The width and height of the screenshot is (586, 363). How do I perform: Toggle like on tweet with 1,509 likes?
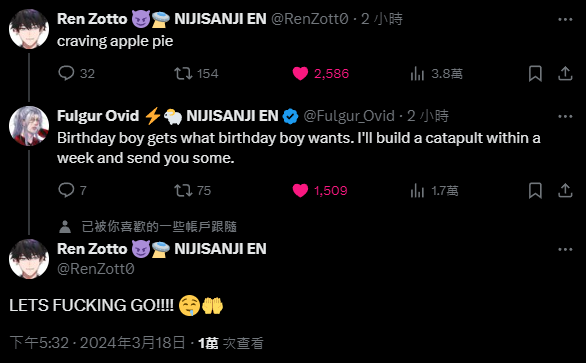(x=300, y=190)
